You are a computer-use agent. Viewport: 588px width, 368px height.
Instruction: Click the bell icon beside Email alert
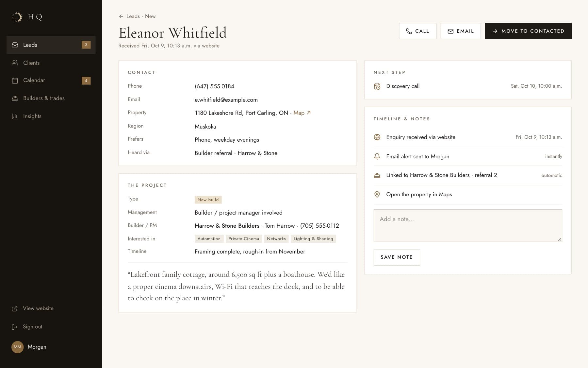pyautogui.click(x=377, y=156)
